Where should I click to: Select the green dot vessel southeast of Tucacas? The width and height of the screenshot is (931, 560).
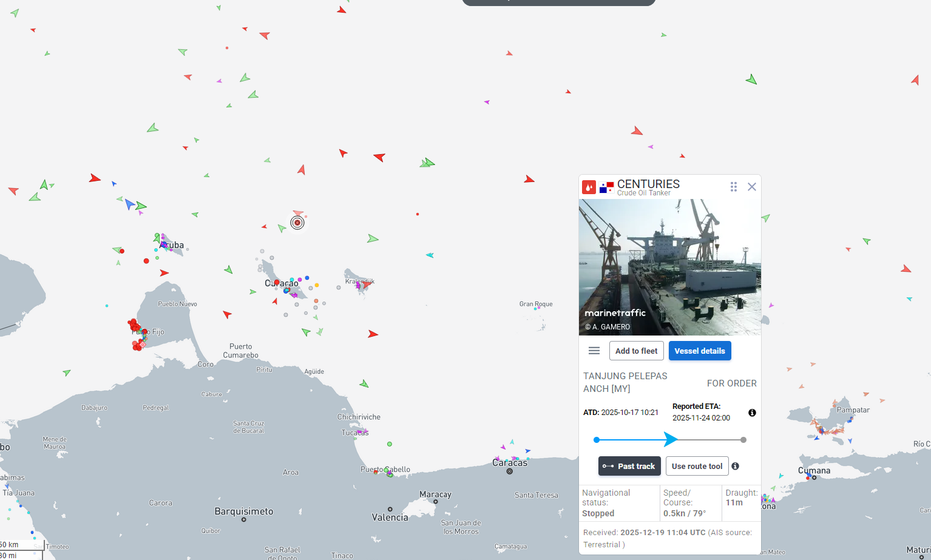point(390,444)
